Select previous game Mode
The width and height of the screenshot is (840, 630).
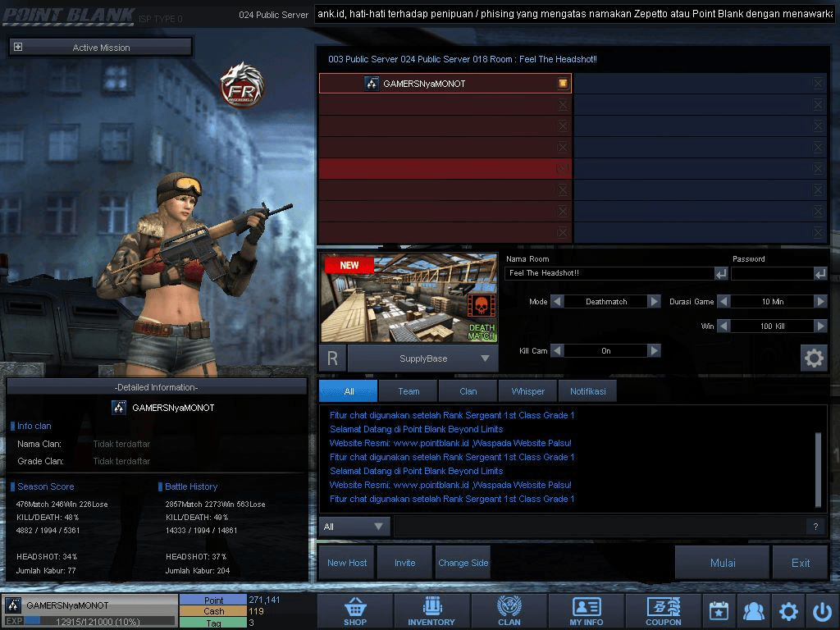coord(557,302)
